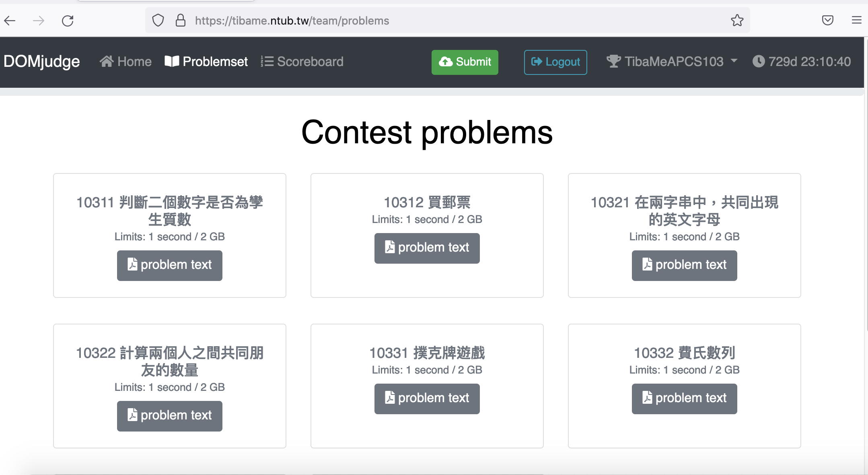Bookmark this page with star icon

(x=737, y=21)
